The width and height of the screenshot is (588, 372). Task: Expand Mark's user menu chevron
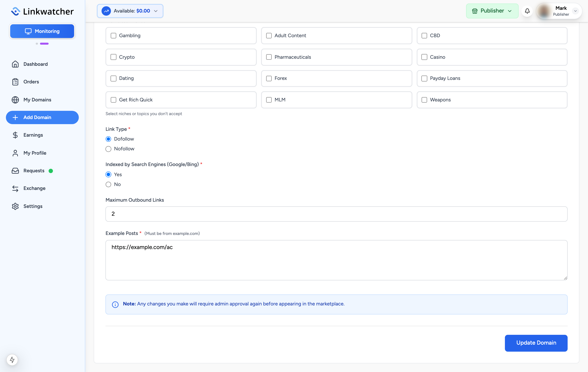pos(575,11)
